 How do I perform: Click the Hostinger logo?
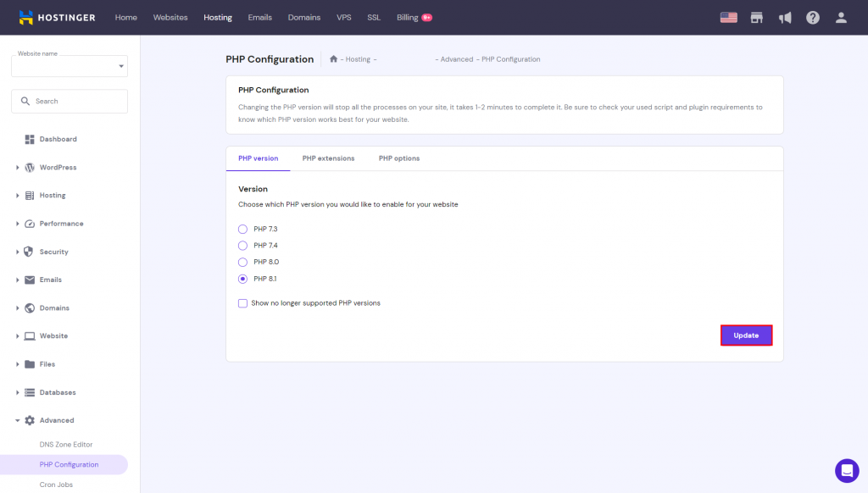[56, 17]
